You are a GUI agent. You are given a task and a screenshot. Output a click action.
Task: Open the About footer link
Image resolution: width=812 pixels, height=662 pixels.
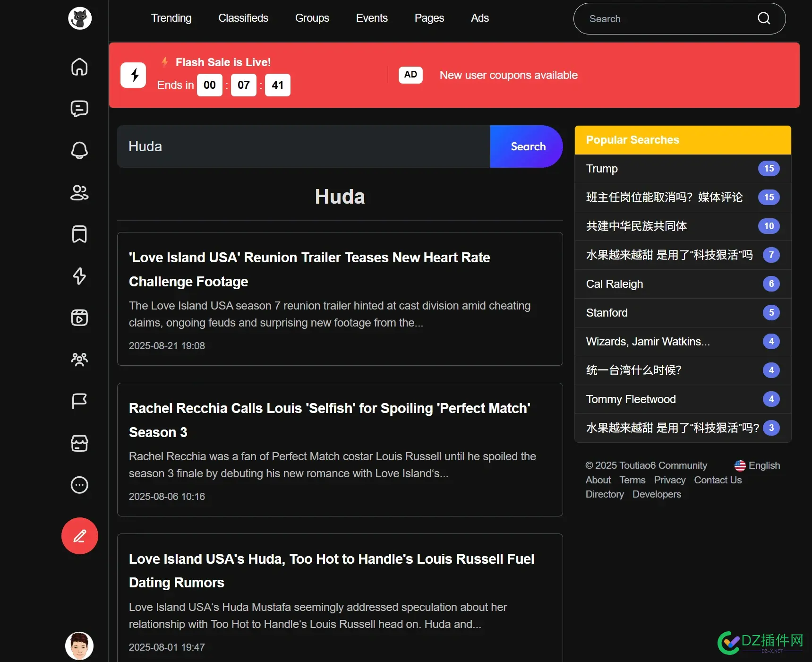598,480
